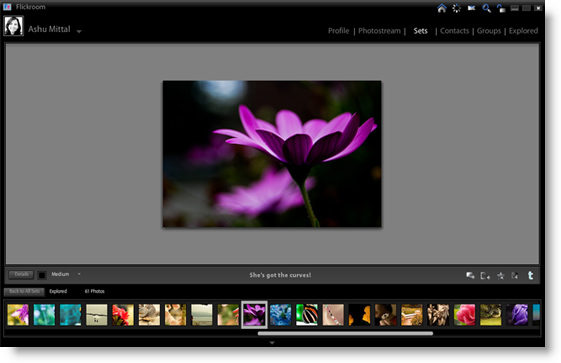The height and width of the screenshot is (363, 561).
Task: Open the search magnifier icon
Action: (486, 8)
